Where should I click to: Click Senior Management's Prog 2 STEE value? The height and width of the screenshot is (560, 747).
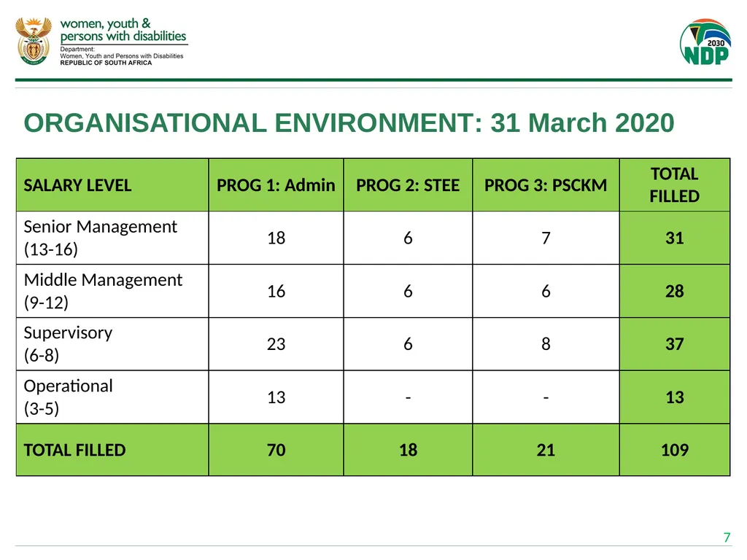pos(409,238)
